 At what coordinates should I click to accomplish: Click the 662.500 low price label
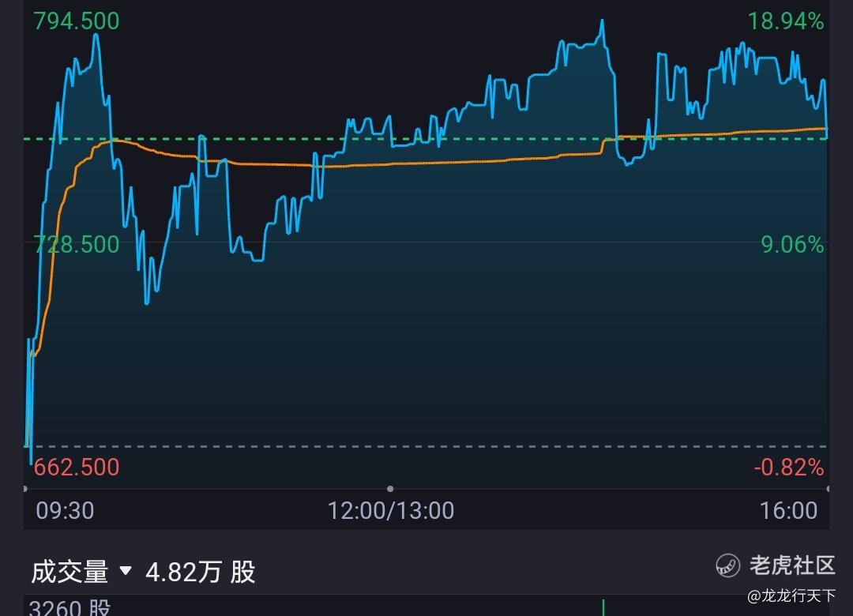coord(76,468)
